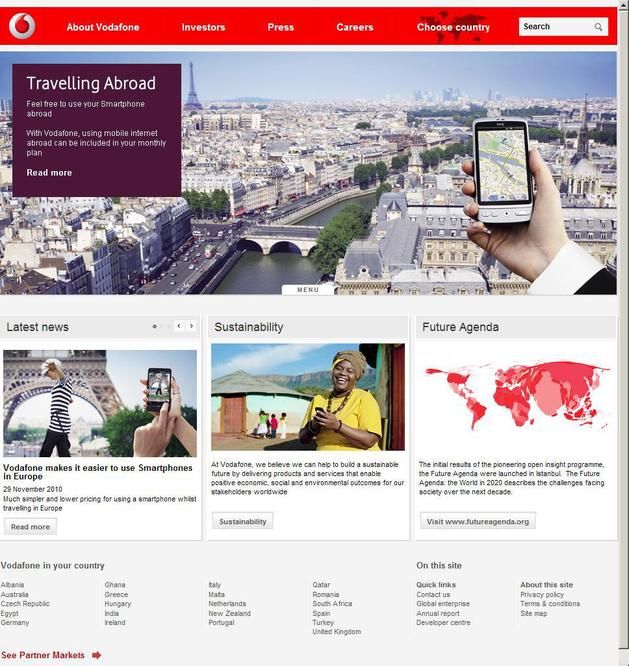Select Greece country link

[116, 594]
